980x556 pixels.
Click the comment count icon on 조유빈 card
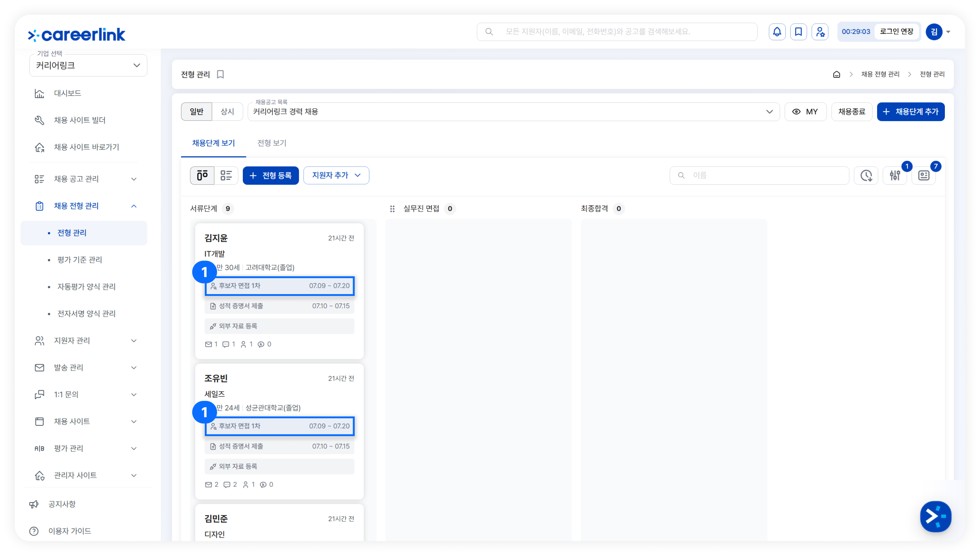[227, 485]
